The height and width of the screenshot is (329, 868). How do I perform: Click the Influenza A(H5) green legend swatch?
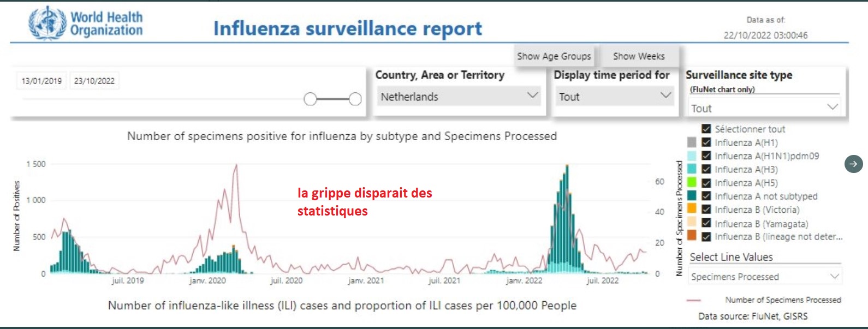pos(692,183)
